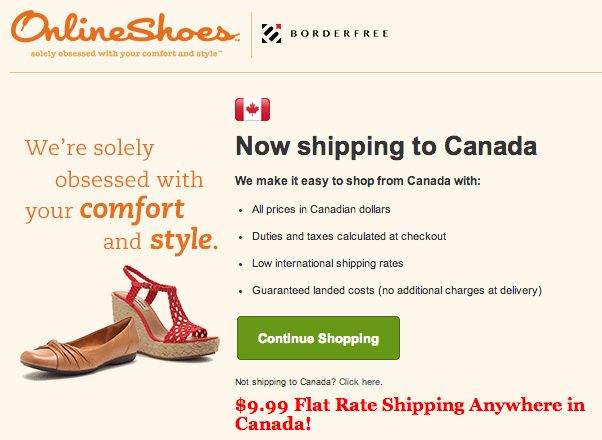Click the Borderfree striped square icon
Screen dimensions: 602x440
[272, 34]
